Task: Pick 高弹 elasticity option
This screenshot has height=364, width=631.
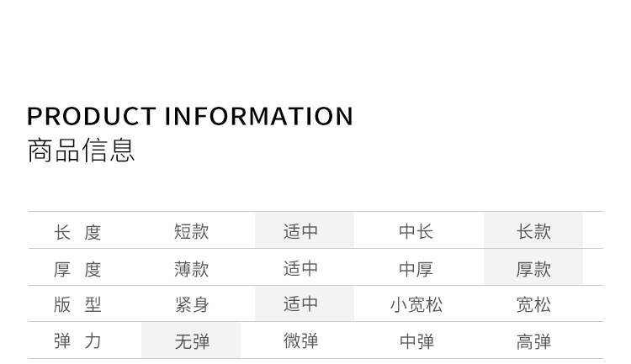Action: point(533,341)
